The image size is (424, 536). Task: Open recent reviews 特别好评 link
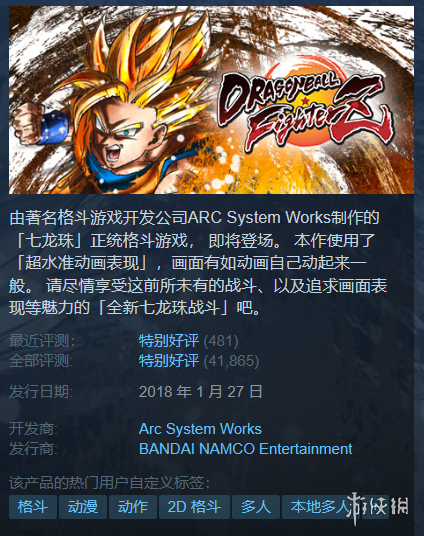(x=169, y=341)
